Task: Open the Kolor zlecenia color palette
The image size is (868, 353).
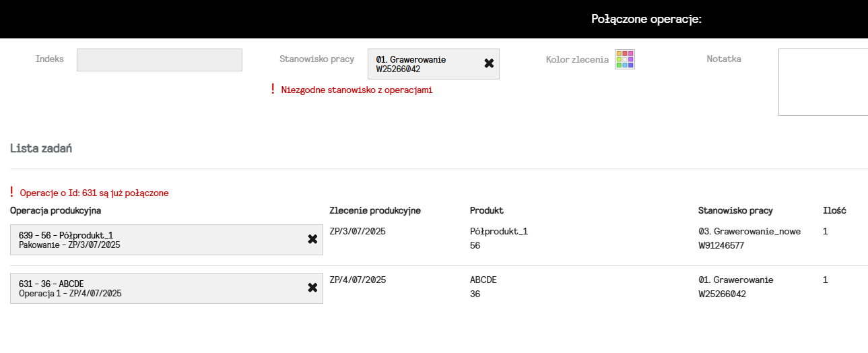Action: coord(625,59)
